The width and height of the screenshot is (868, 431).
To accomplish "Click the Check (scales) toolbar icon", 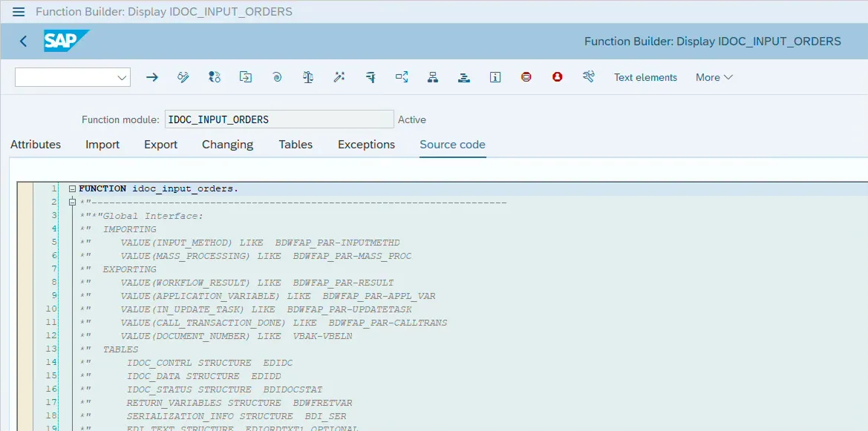I will [308, 77].
